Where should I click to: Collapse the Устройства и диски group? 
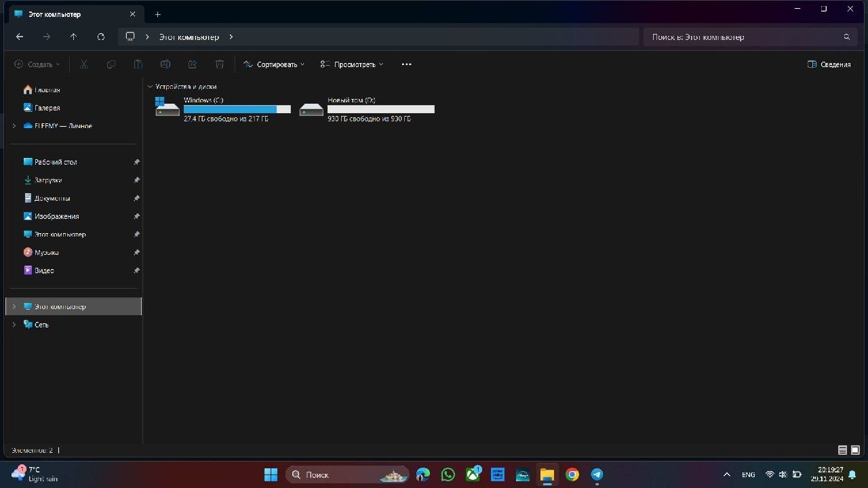pyautogui.click(x=150, y=87)
